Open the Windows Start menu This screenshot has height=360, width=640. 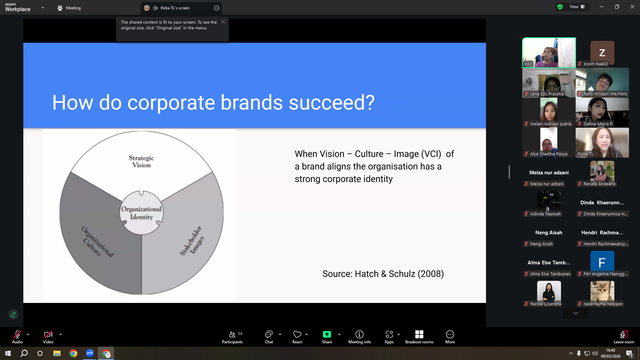tap(8, 353)
